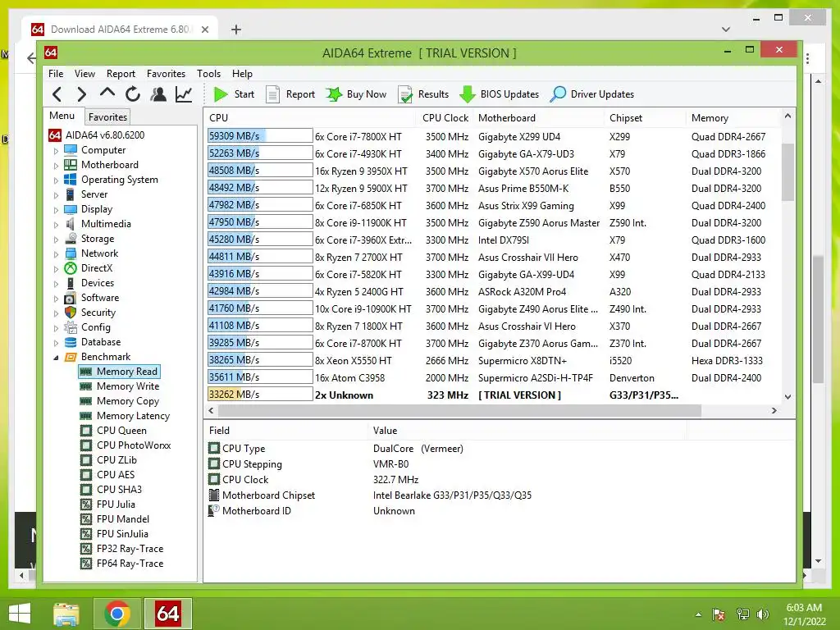The width and height of the screenshot is (840, 630).
Task: Collapse the Benchmark tree node
Action: pyautogui.click(x=56, y=358)
